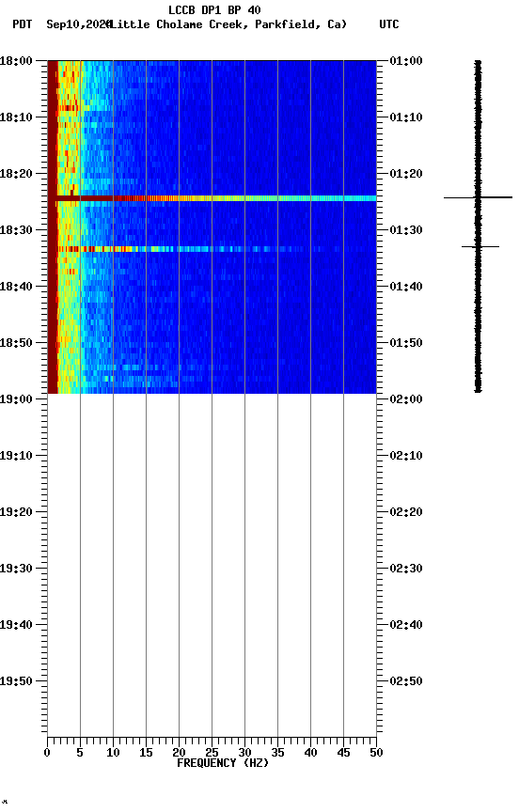Viewport: 519px width, 812px height.
Task: Click the 01:20 UTC time label
Action: [x=406, y=174]
